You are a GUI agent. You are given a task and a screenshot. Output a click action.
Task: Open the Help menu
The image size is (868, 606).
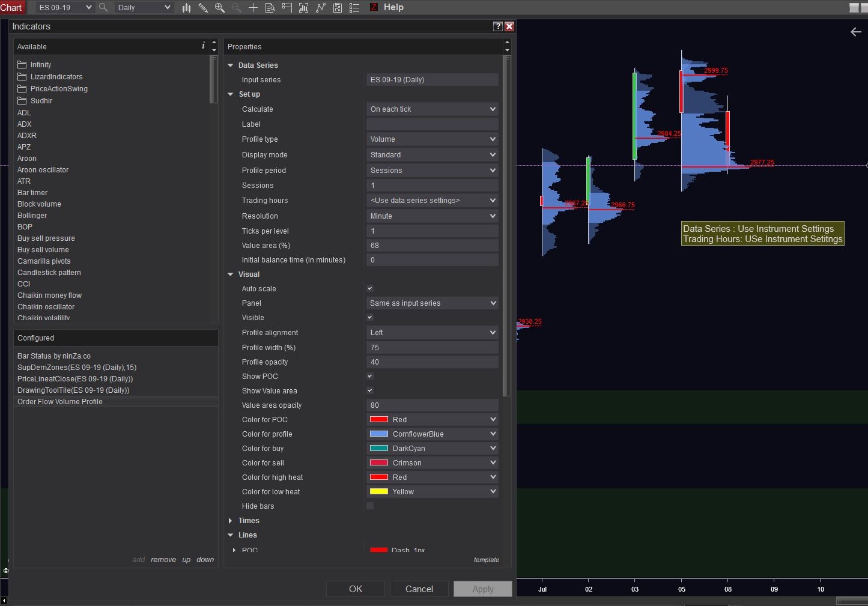393,7
